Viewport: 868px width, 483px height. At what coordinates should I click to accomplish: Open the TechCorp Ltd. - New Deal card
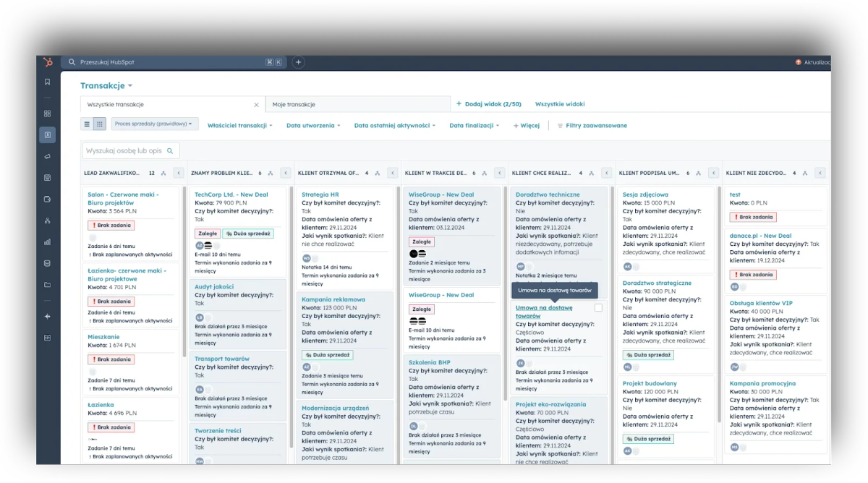(x=231, y=195)
